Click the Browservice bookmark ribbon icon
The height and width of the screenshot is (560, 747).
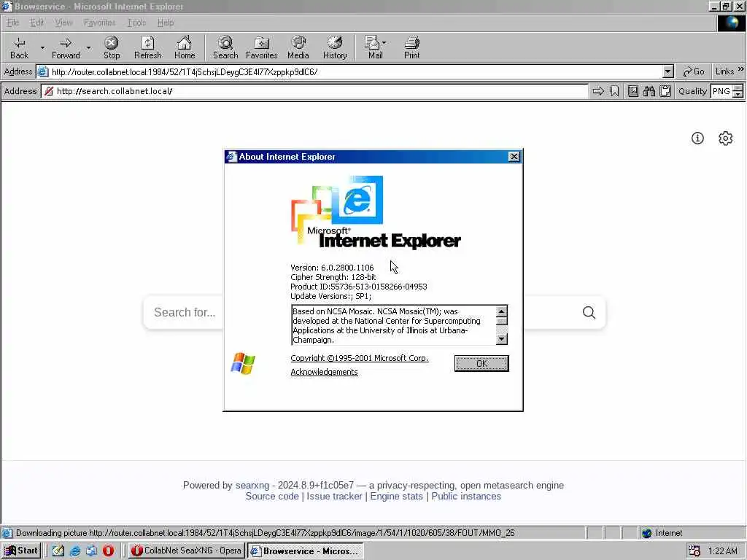click(614, 91)
